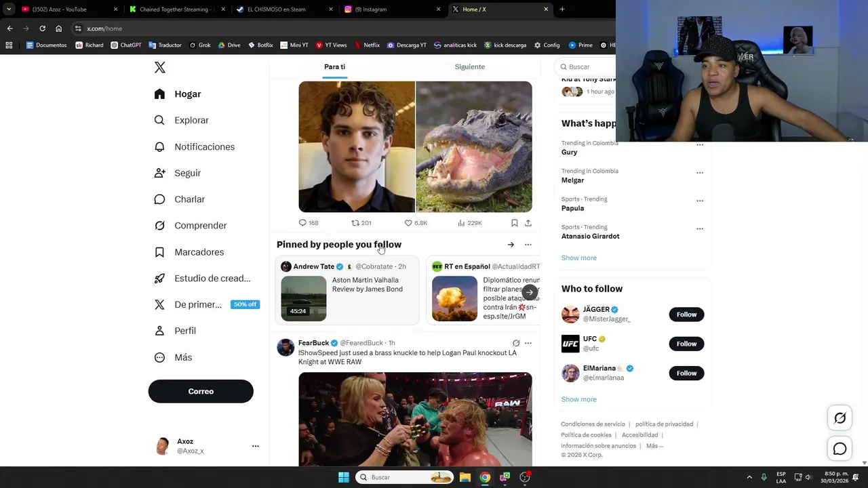Viewport: 868px width, 488px height.
Task: Click Show more under trends
Action: click(x=578, y=258)
